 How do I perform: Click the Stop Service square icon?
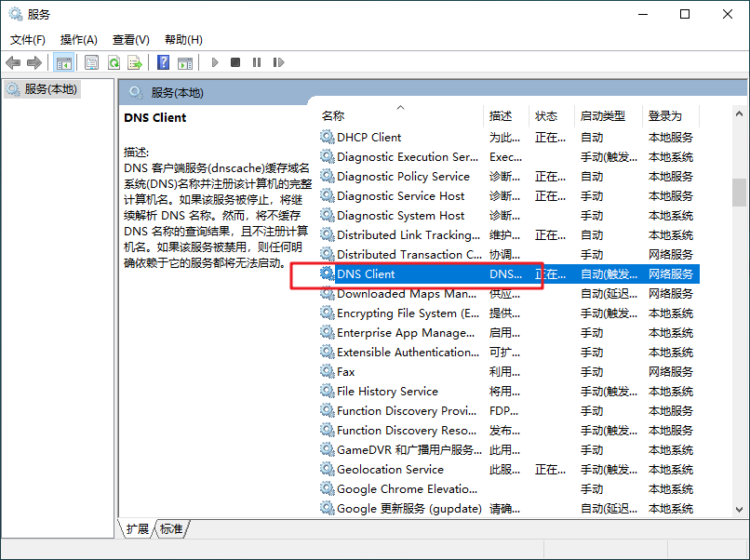click(x=235, y=62)
